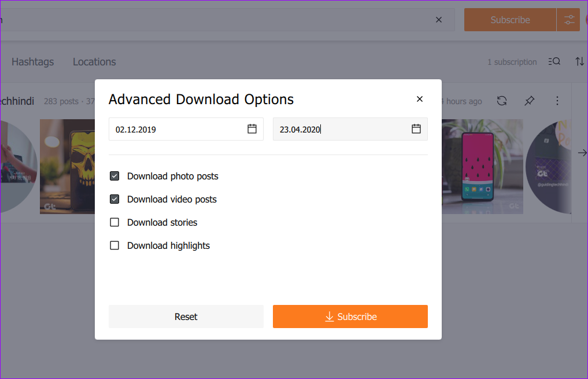The height and width of the screenshot is (379, 588).
Task: Open the start date calendar picker
Action: point(252,129)
